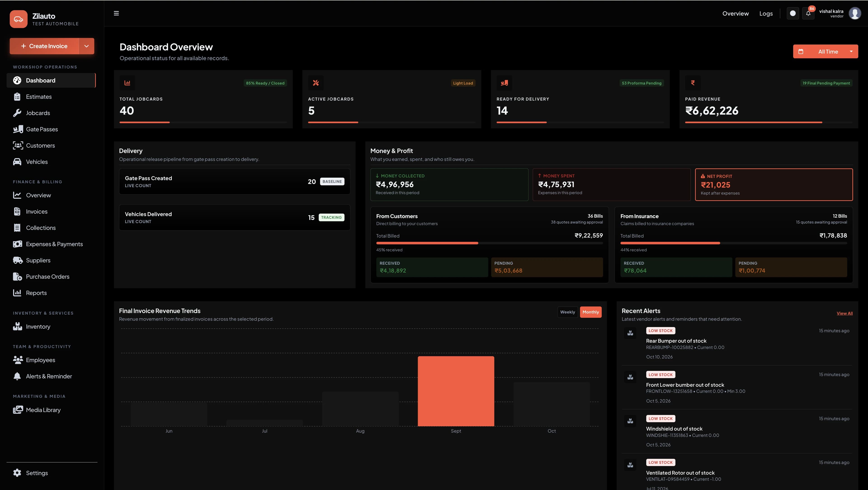The width and height of the screenshot is (868, 490).
Task: Open Reports in the sidebar
Action: (51, 293)
